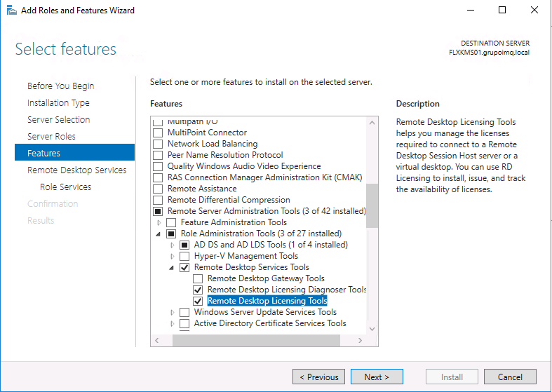Click horizontal scrollbar left arrow
This screenshot has height=392, width=552.
tap(157, 340)
